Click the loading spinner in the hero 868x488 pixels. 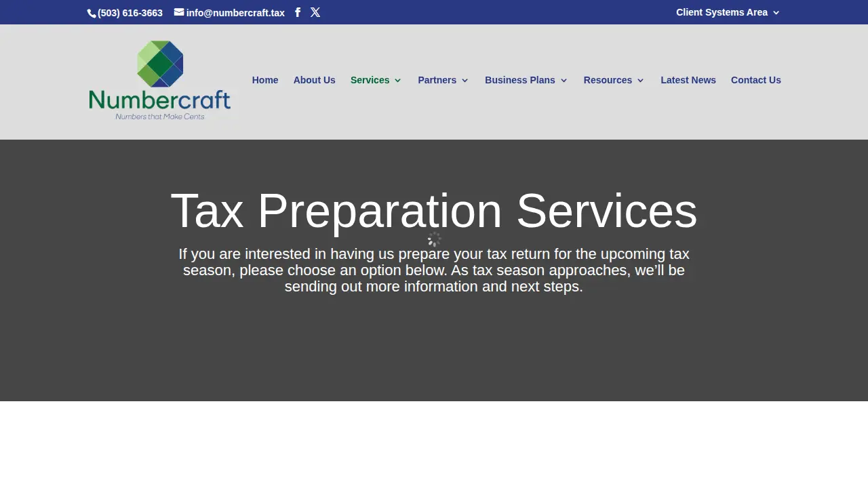434,239
